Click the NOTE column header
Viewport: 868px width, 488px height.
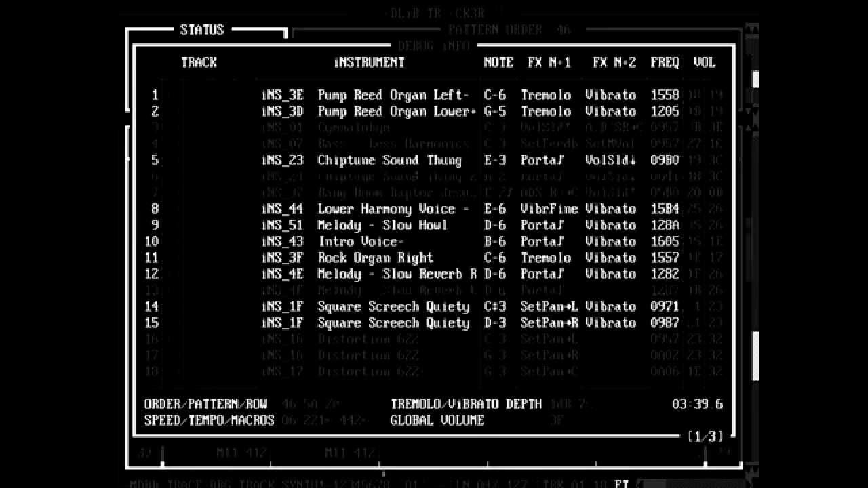click(x=498, y=62)
